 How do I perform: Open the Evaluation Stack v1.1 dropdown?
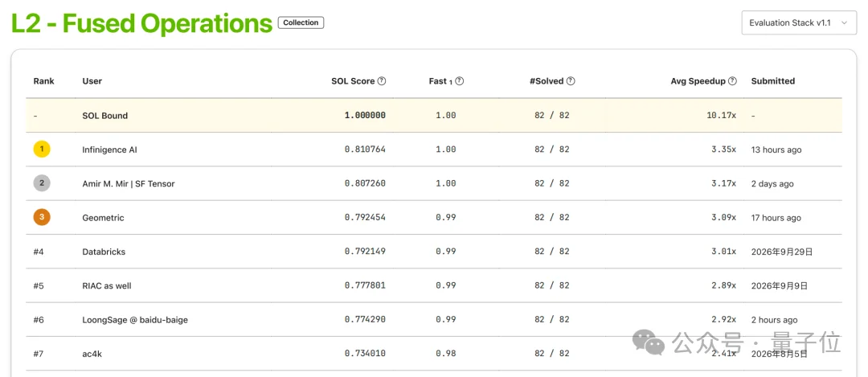tap(799, 23)
